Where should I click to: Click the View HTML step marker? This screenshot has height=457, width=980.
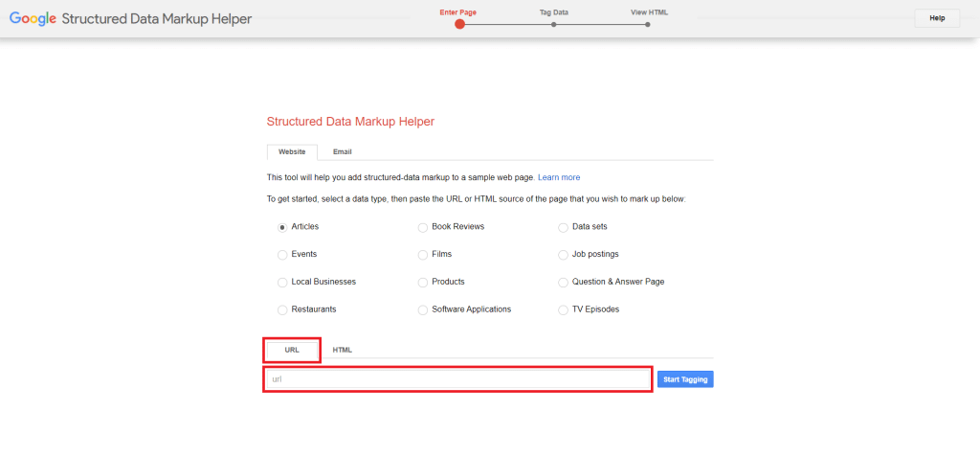(648, 24)
